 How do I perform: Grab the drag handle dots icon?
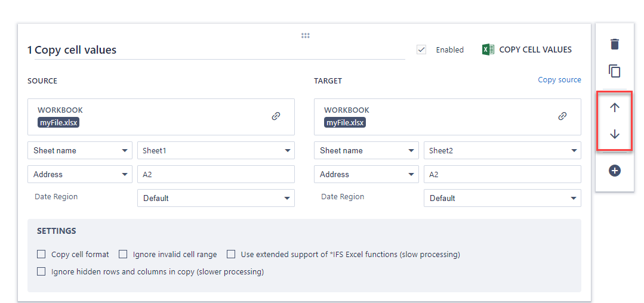tap(306, 36)
